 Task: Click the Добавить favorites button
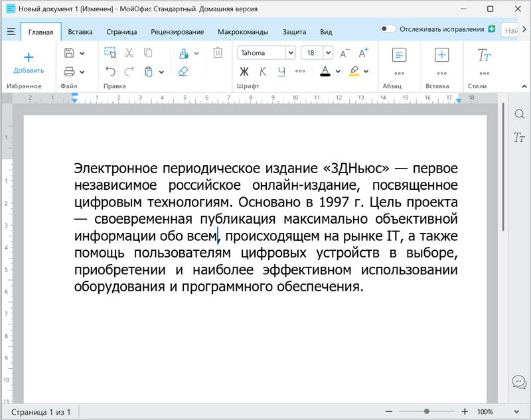[x=29, y=62]
